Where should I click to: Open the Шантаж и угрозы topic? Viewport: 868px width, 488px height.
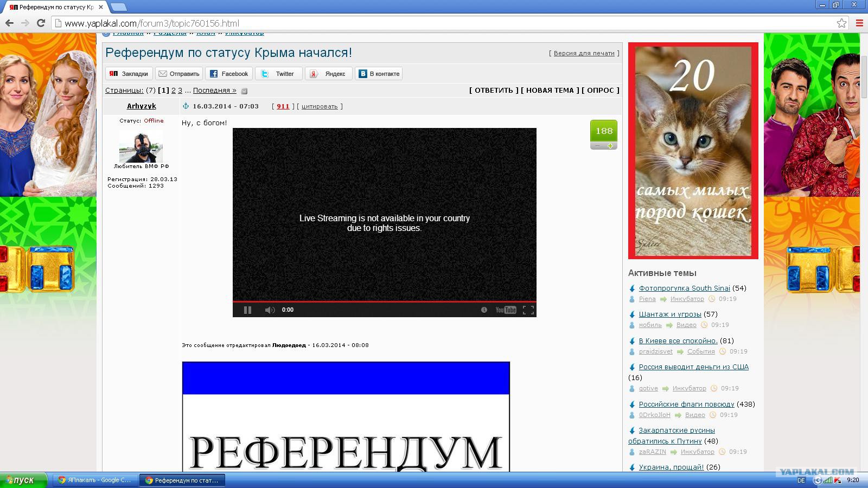click(x=670, y=314)
